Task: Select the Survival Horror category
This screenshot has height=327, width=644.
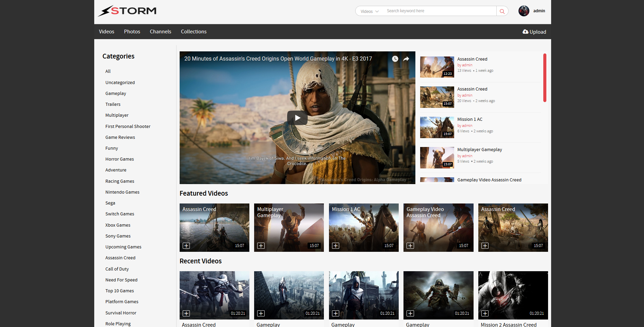Action: pos(121,313)
